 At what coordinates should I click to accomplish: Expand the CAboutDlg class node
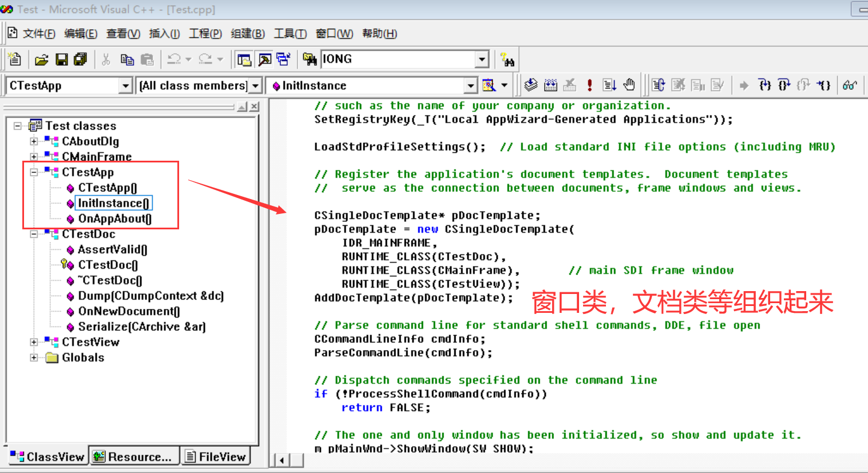click(34, 141)
